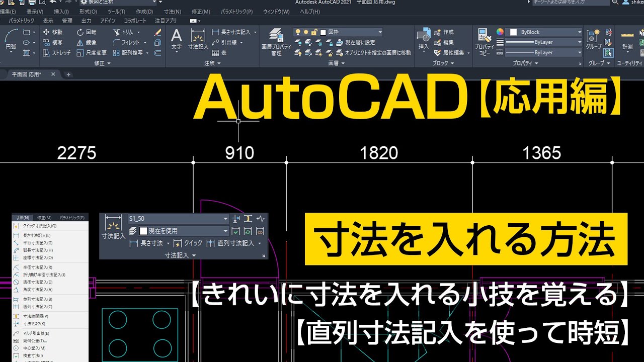This screenshot has height=362, width=644.
Task: Click the 尺度変更 (Scale) tool
Action: click(92, 53)
